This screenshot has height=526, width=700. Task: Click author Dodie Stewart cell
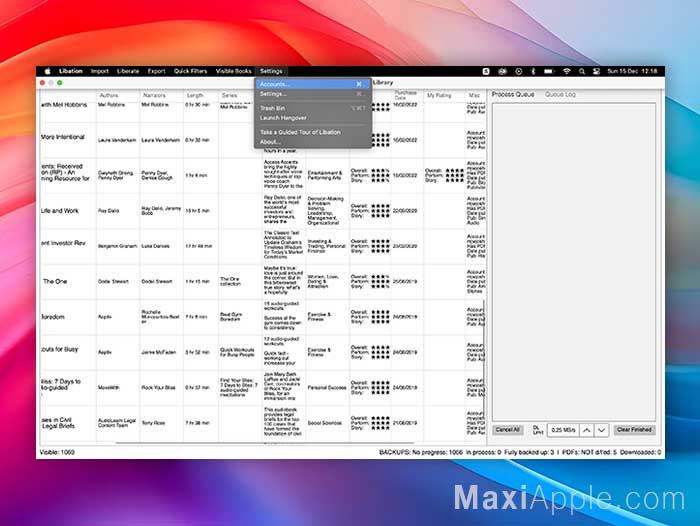click(x=118, y=281)
